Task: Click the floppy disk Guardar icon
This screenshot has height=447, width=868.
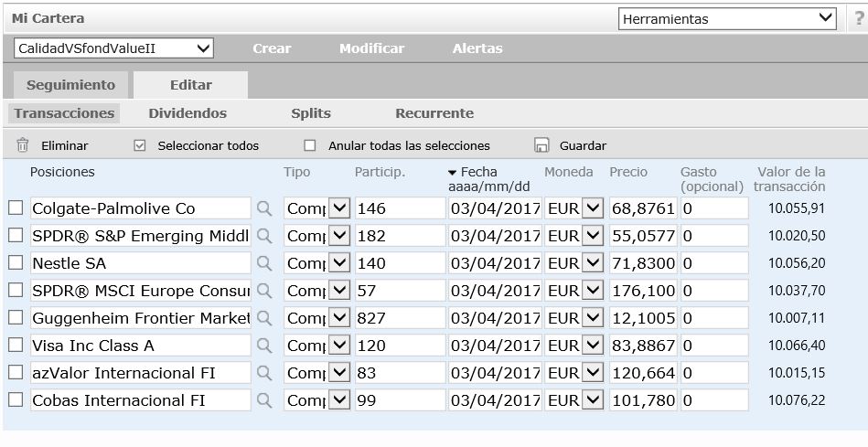Action: point(541,145)
